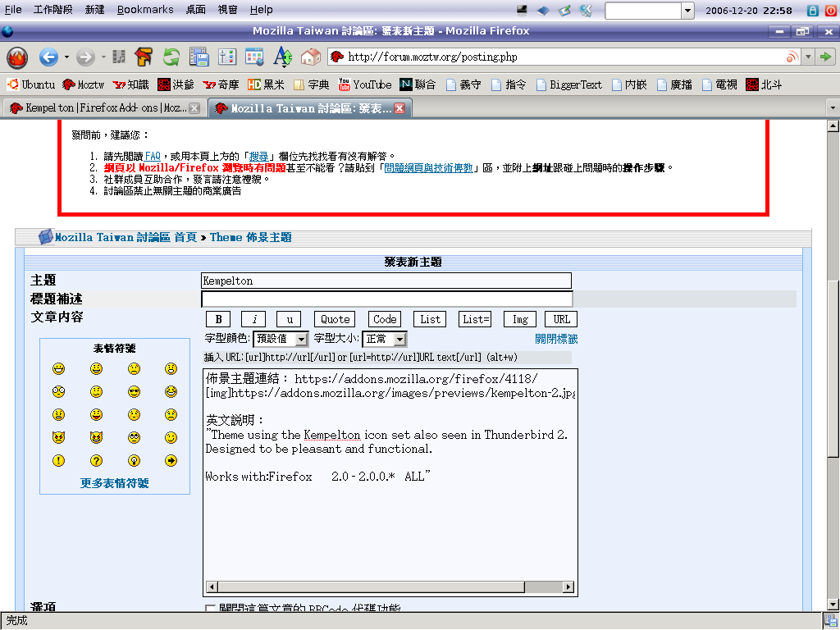
Task: Insert the rolling eyes emoticon
Action: 134,438
